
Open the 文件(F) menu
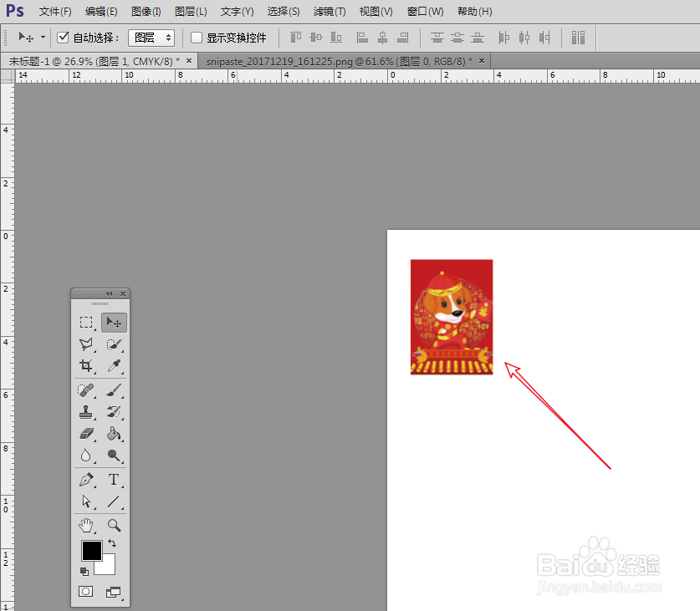pos(55,12)
